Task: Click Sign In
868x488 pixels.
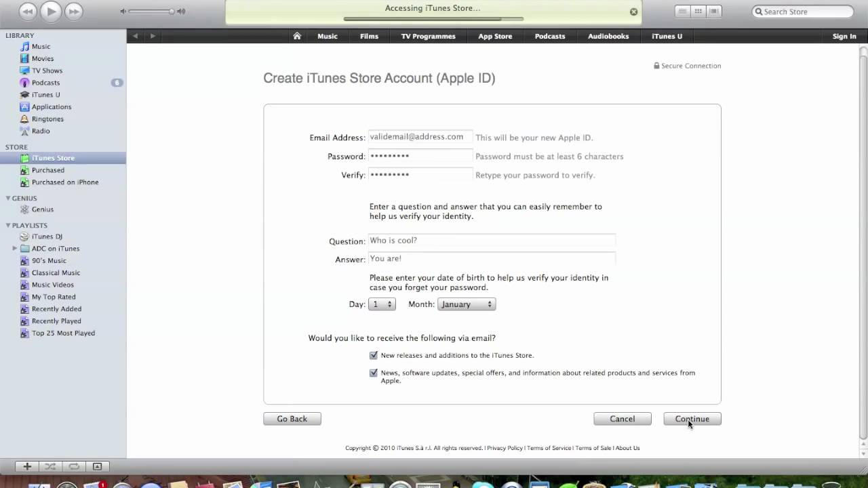Action: (x=844, y=36)
